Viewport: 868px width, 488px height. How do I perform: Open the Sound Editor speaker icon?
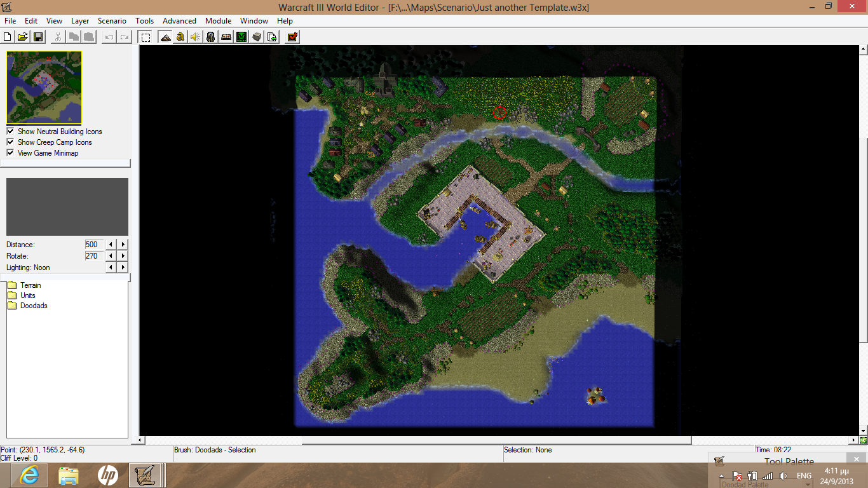[196, 37]
